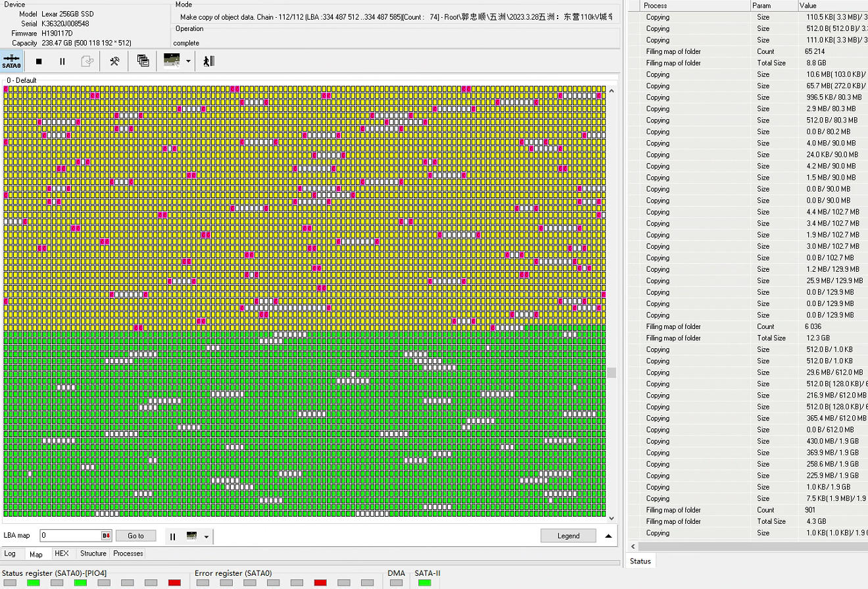Image resolution: width=868 pixels, height=589 pixels.
Task: Click the stacked windows icon
Action: pyautogui.click(x=143, y=61)
